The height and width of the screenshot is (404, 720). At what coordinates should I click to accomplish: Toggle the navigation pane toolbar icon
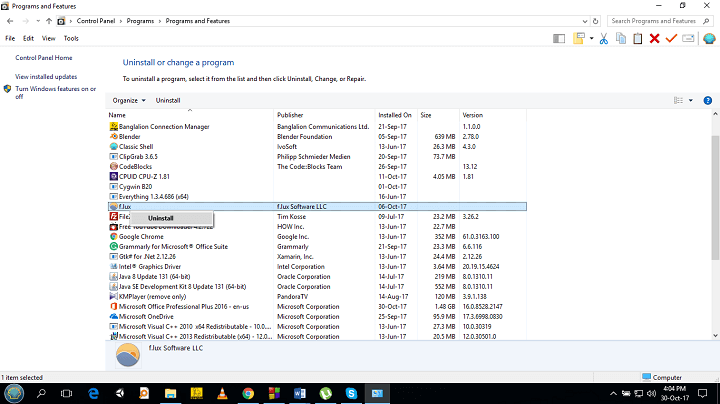(x=558, y=39)
